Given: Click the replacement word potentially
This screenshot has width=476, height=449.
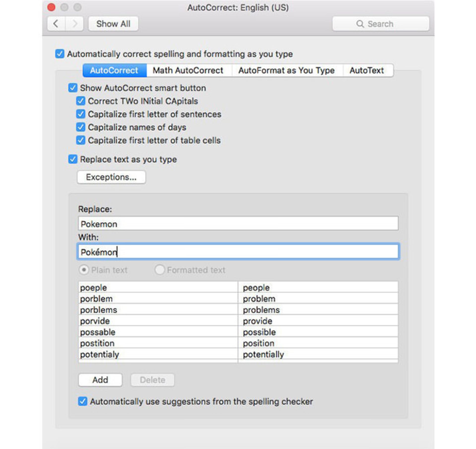Looking at the screenshot, I should coord(263,354).
